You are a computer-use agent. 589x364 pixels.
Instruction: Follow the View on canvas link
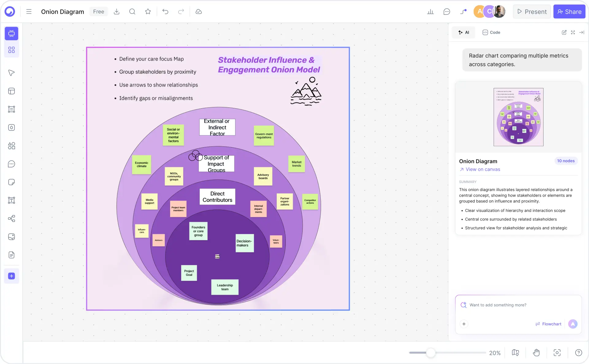click(480, 169)
